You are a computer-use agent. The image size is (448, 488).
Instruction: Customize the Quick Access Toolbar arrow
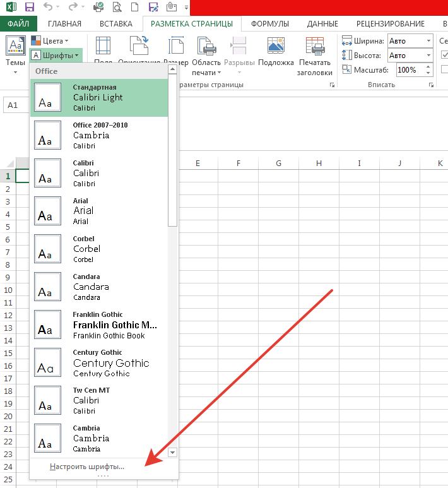(186, 7)
